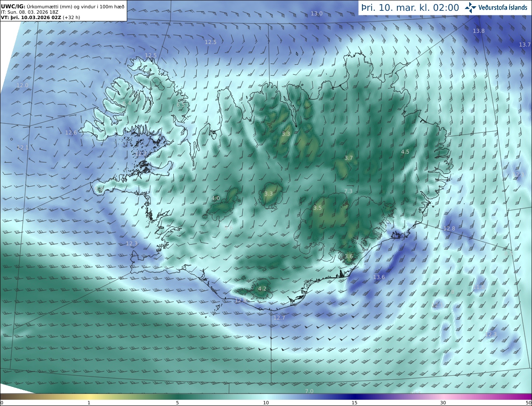Click the '7.0' value on the map
This screenshot has width=532, height=406.
pos(309,391)
